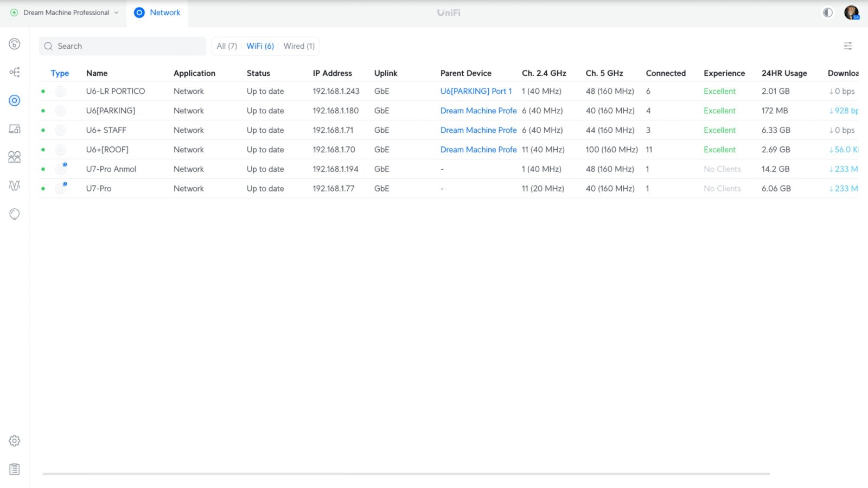Open the table column filter settings icon
This screenshot has width=868, height=488.
coord(848,46)
